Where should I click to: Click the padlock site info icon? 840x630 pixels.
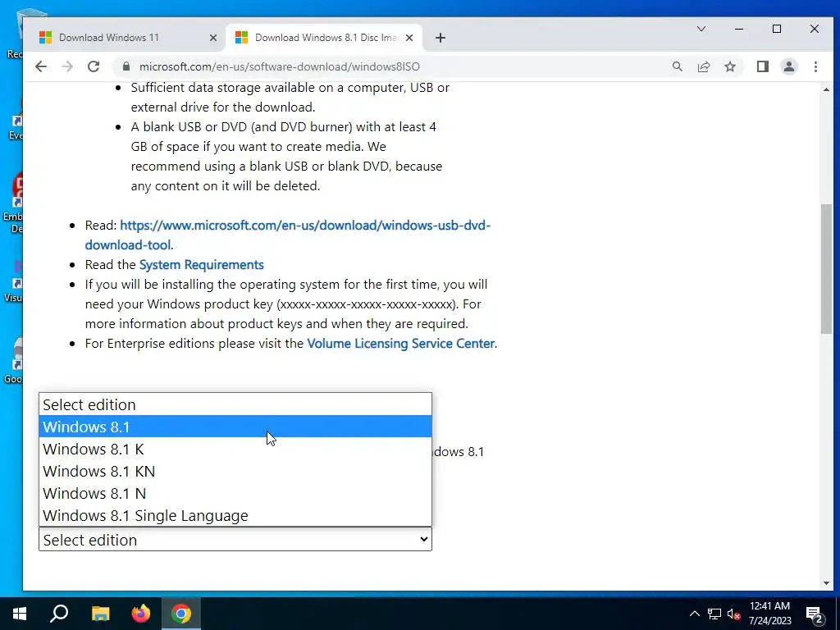click(126, 66)
